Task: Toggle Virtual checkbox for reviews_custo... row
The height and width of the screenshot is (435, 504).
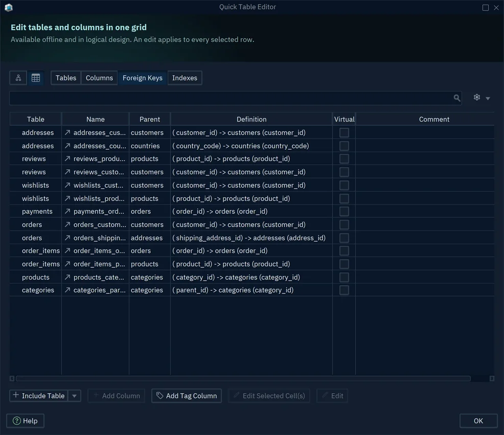Action: [344, 172]
